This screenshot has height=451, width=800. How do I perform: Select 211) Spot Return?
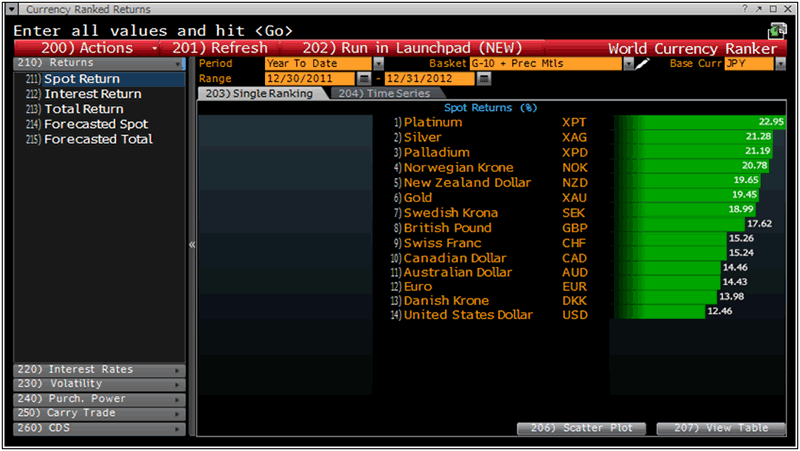point(99,79)
